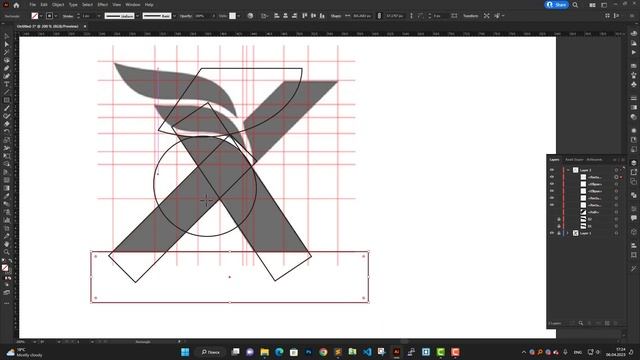
Task: Switch to the Artboards tab
Action: point(594,160)
